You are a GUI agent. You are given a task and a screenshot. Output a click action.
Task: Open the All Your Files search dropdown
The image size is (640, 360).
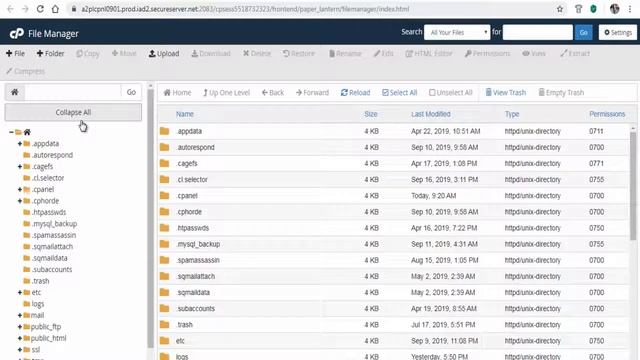[457, 32]
